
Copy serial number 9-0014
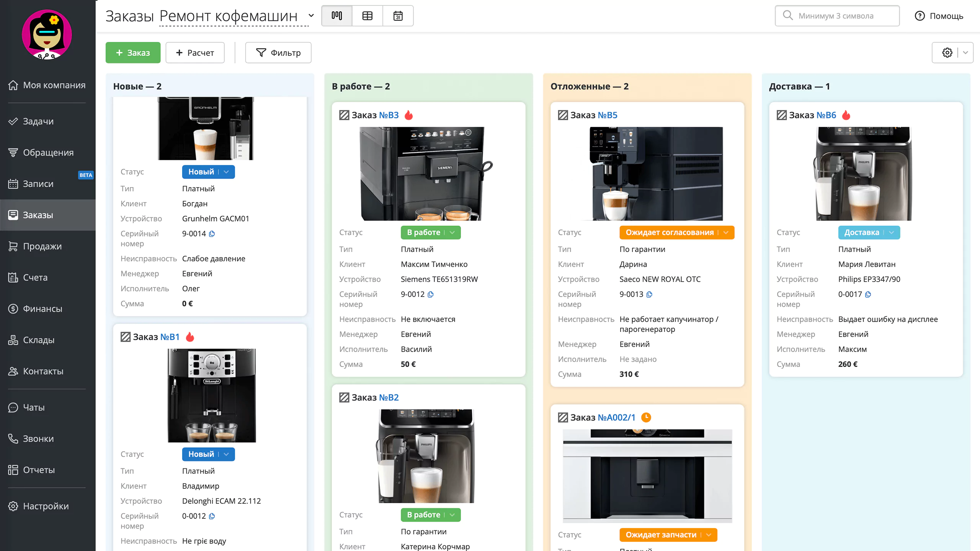pos(212,234)
